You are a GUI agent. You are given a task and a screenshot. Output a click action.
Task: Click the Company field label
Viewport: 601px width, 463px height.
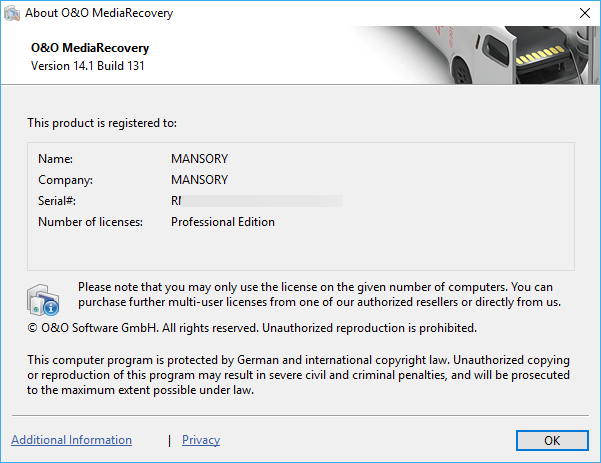click(x=65, y=180)
